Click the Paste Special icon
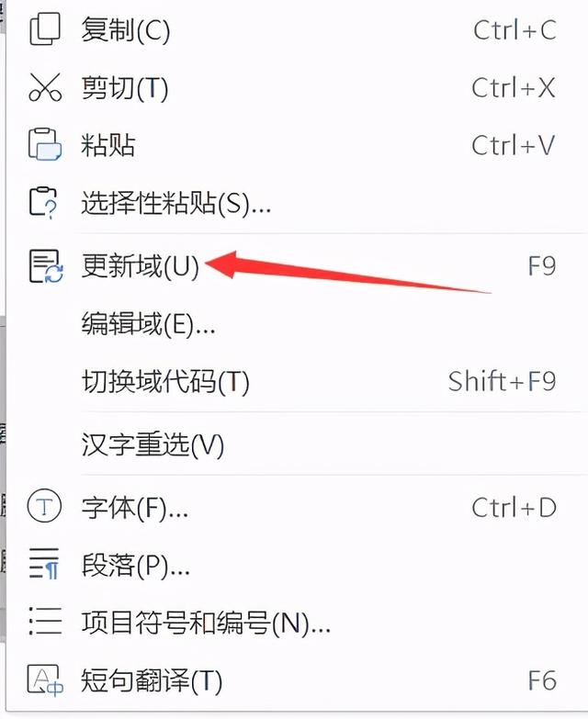 [43, 202]
